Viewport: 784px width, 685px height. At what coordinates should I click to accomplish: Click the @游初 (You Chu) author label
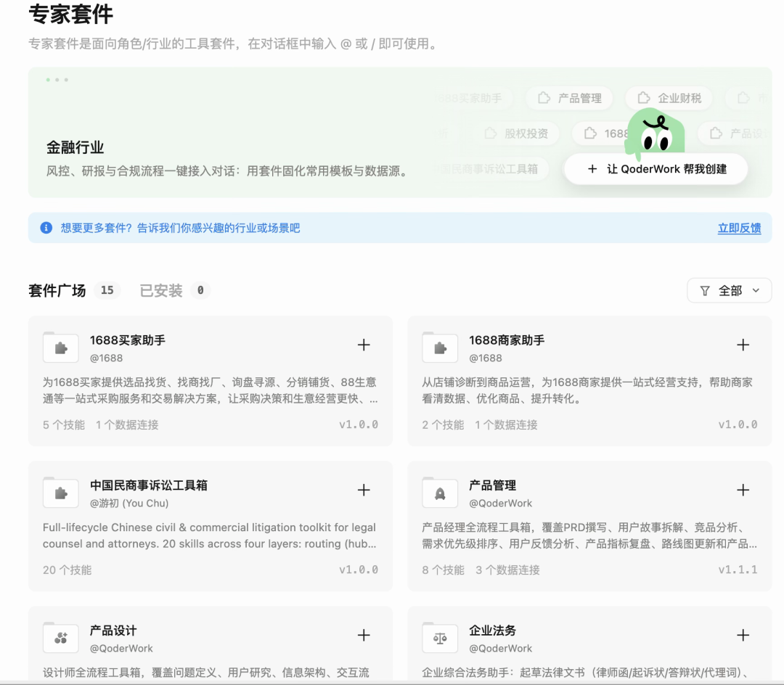coord(129,503)
